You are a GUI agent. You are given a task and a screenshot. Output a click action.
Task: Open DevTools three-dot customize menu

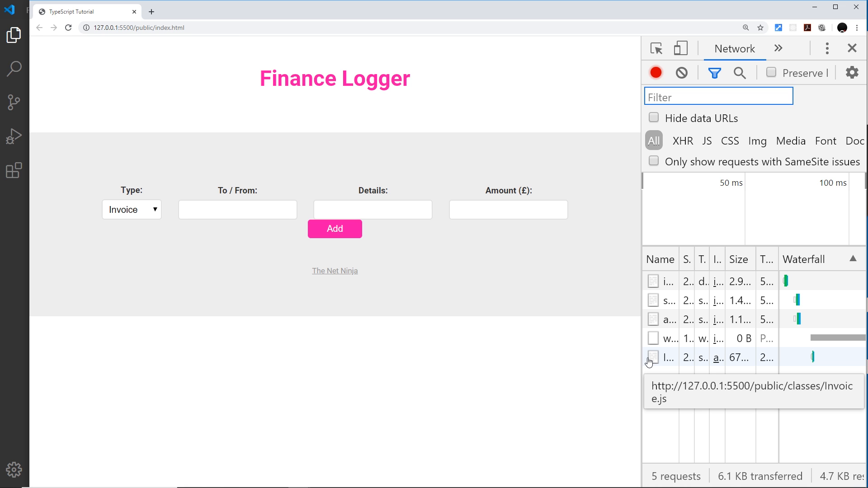pyautogui.click(x=827, y=48)
